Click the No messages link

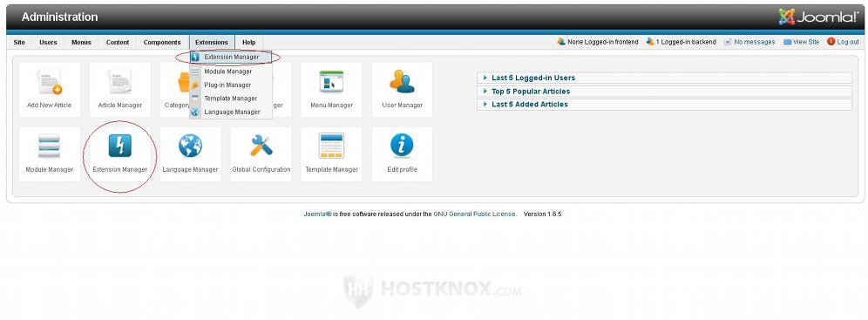pyautogui.click(x=755, y=42)
